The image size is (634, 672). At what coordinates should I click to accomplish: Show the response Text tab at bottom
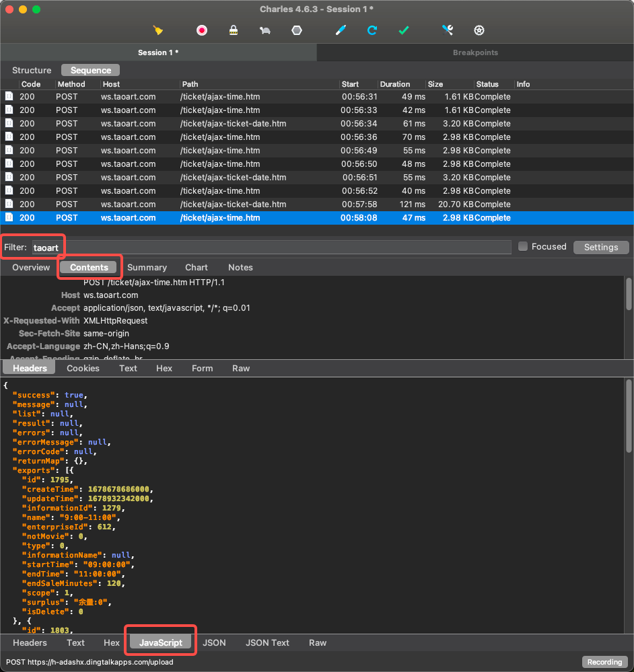click(x=75, y=642)
